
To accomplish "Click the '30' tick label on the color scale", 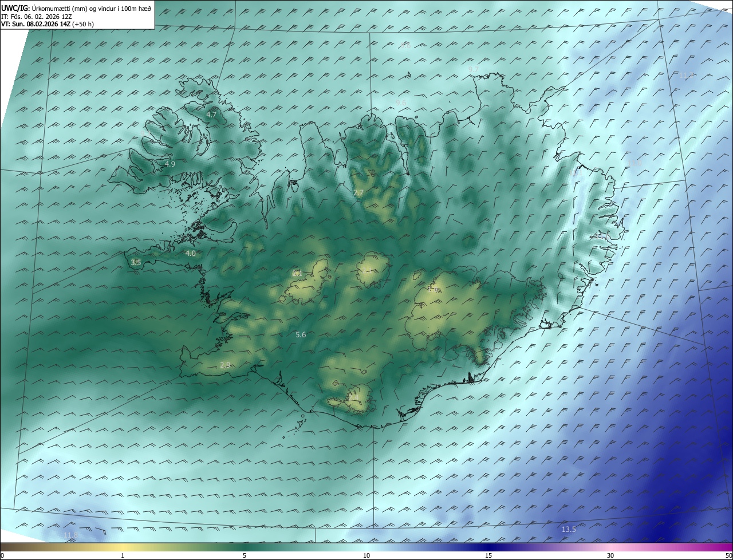I will click(x=610, y=555).
